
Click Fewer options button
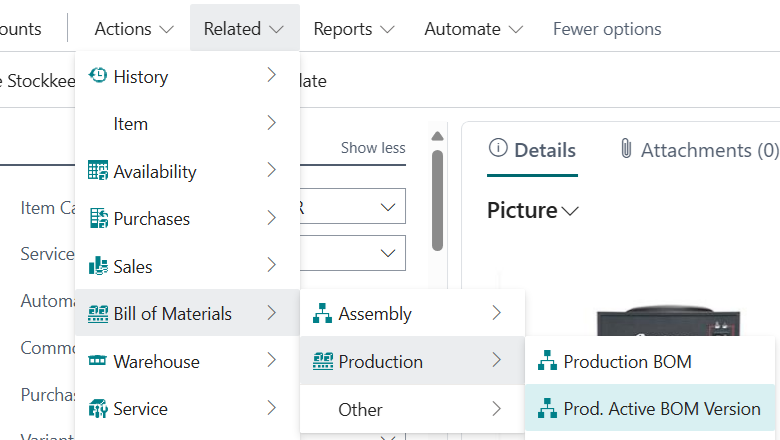pos(607,29)
